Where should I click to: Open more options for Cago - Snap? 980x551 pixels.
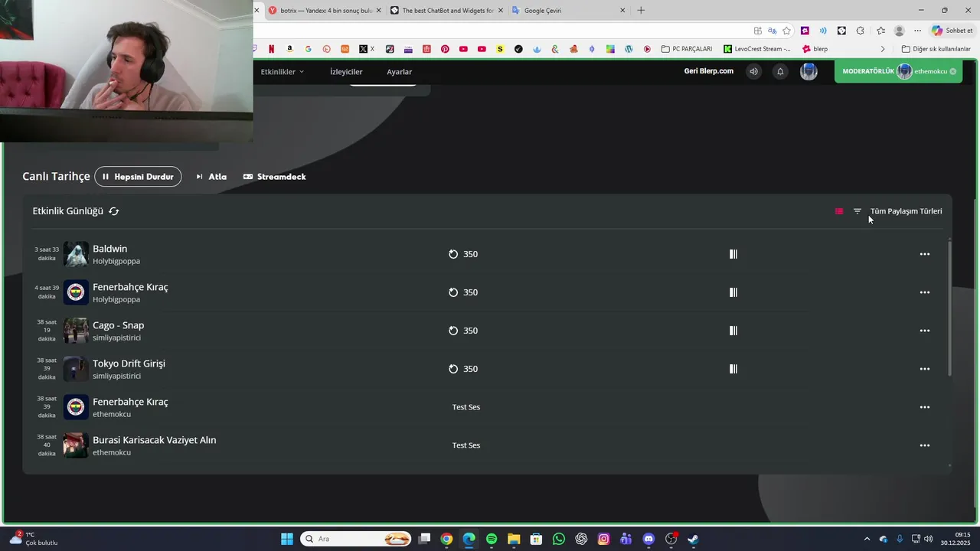coord(925,331)
